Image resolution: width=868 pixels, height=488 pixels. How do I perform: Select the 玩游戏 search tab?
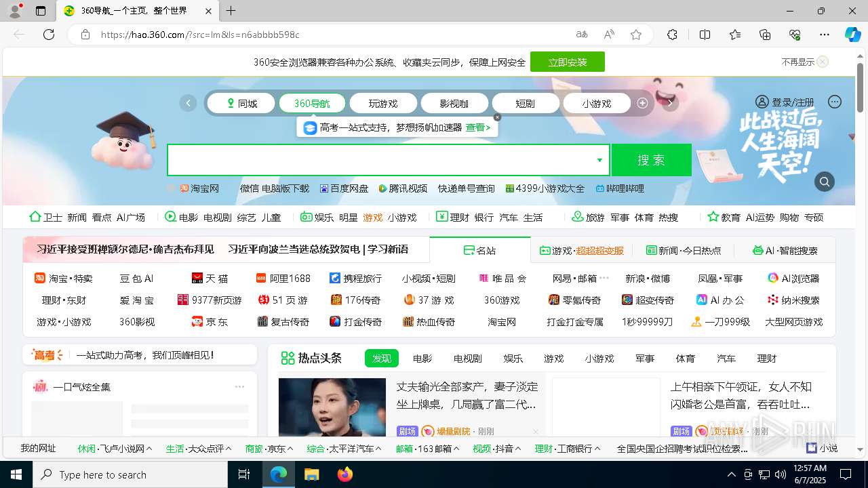pos(383,103)
